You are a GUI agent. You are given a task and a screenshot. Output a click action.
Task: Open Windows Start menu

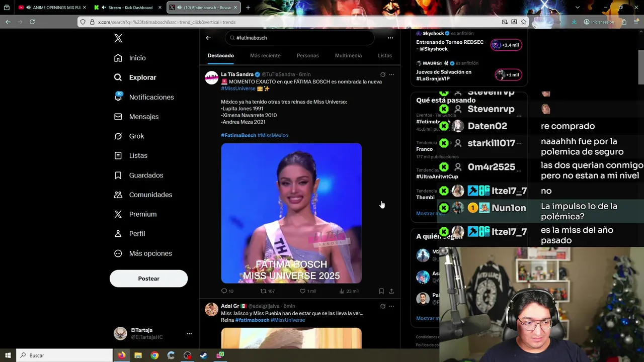click(x=8, y=355)
